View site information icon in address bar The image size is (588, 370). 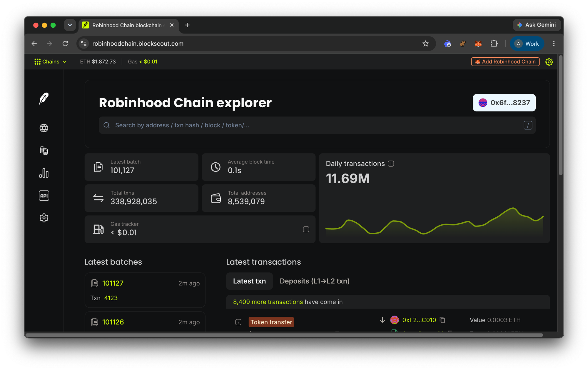(x=84, y=44)
